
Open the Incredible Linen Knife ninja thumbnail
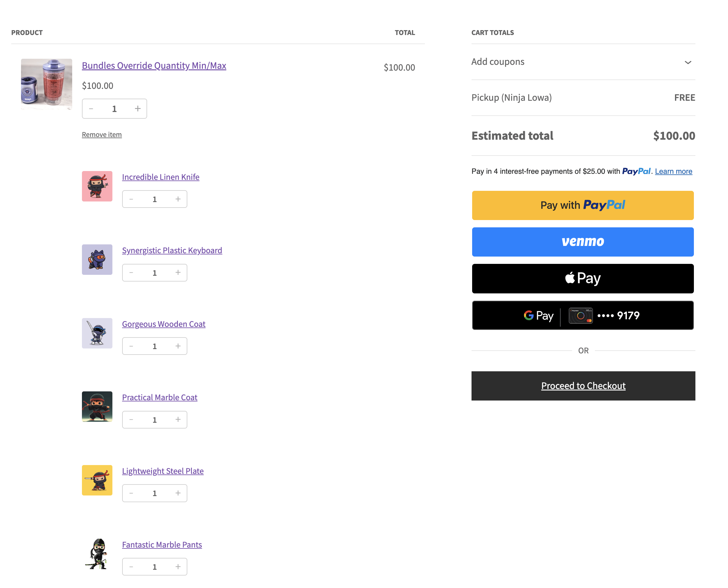(97, 186)
